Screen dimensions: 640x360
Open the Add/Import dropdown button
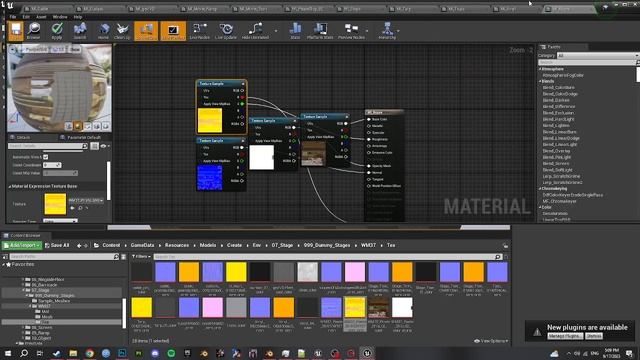[x=22, y=245]
